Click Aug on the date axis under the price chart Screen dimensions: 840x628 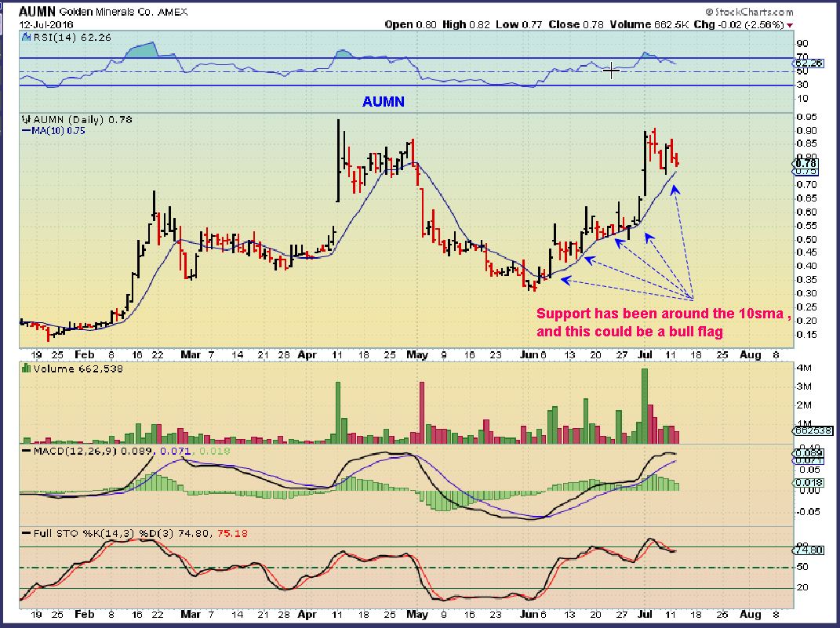click(751, 355)
